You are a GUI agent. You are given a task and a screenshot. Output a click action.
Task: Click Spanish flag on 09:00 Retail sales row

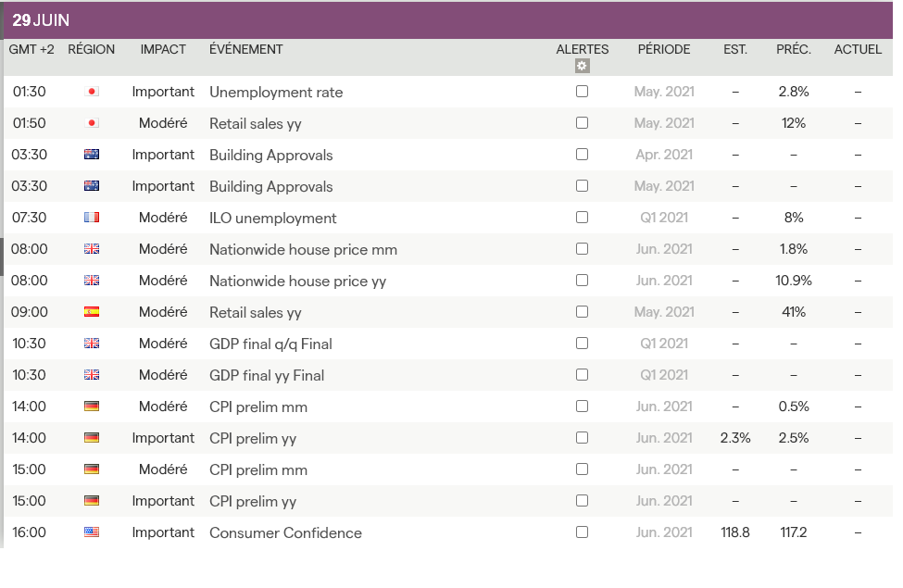(92, 312)
